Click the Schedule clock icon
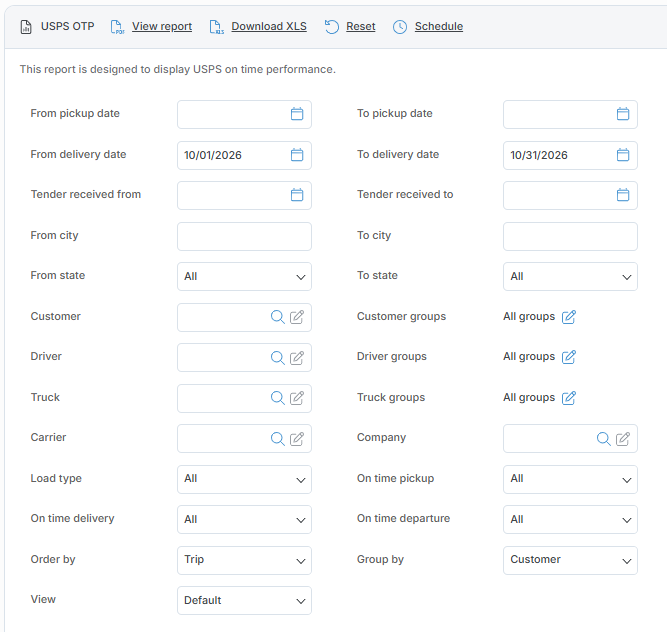 point(400,27)
